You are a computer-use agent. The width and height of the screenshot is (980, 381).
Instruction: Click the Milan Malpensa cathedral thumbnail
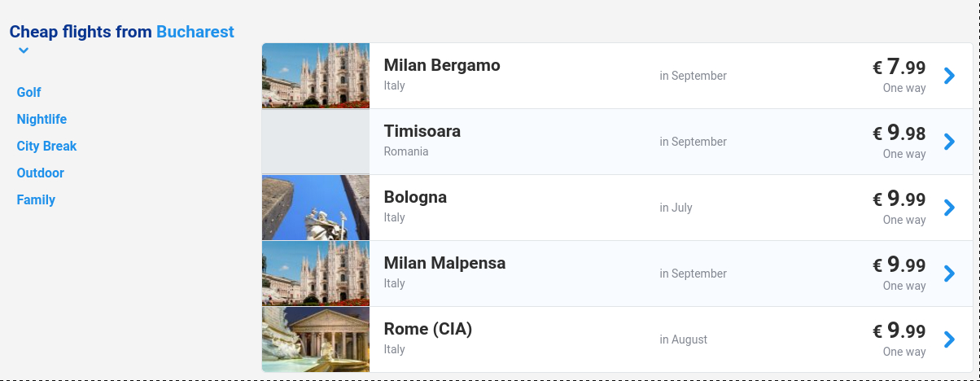tap(316, 274)
